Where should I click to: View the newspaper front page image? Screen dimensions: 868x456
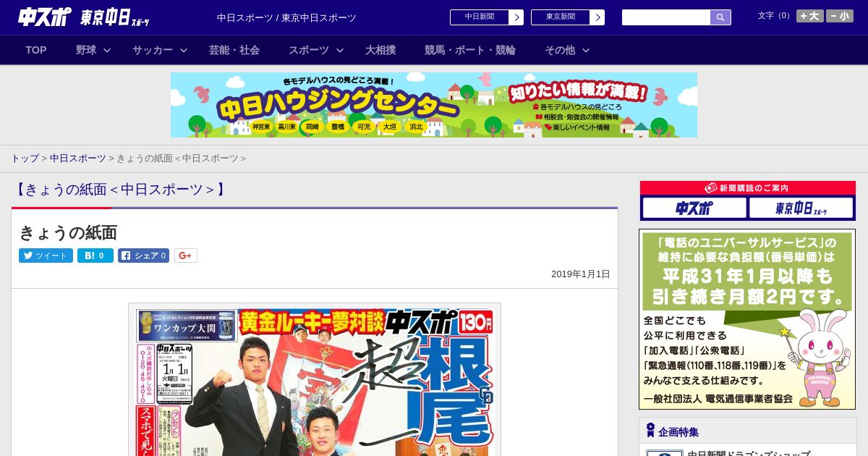[315, 380]
